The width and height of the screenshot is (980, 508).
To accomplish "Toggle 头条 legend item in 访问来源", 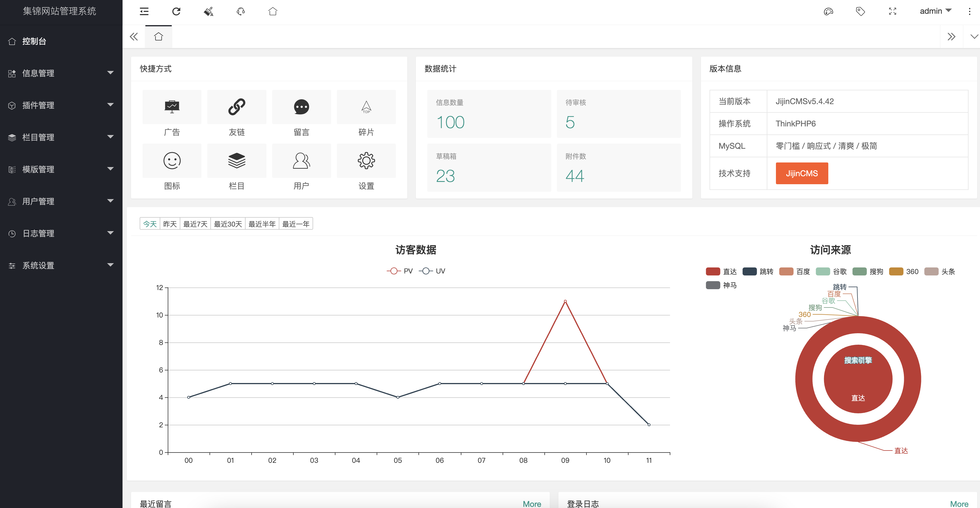I will pos(940,271).
